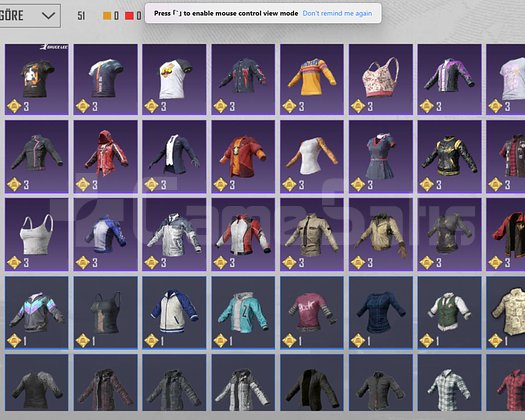Choose the white jacket with blue sleeves
Image resolution: width=525 pixels, height=420 pixels.
[174, 312]
